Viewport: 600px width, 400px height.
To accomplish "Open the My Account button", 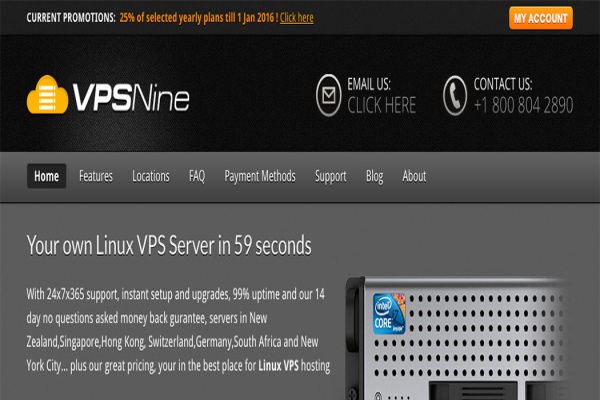I will click(x=541, y=18).
